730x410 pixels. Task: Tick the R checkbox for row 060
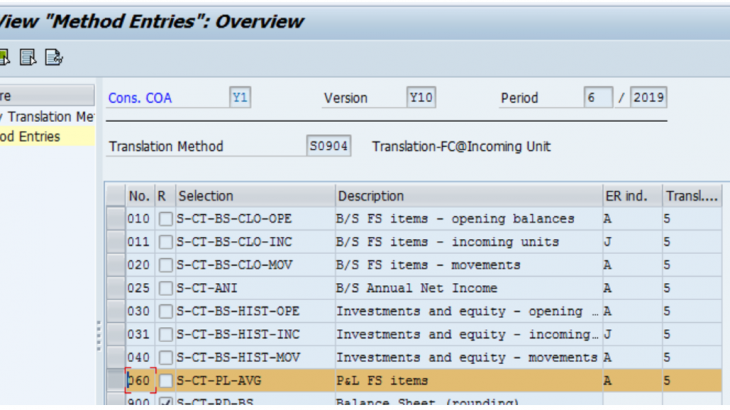[165, 381]
